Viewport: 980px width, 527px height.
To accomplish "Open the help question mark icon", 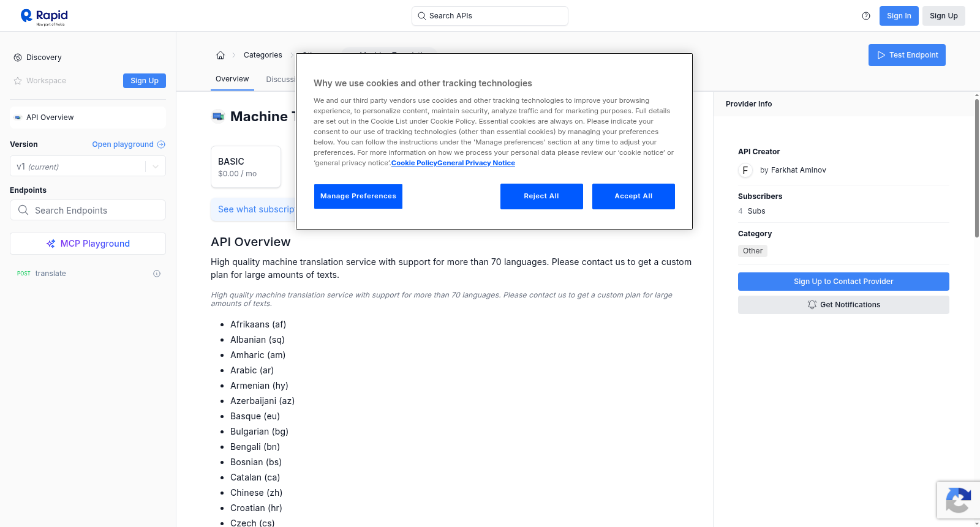I will [866, 16].
